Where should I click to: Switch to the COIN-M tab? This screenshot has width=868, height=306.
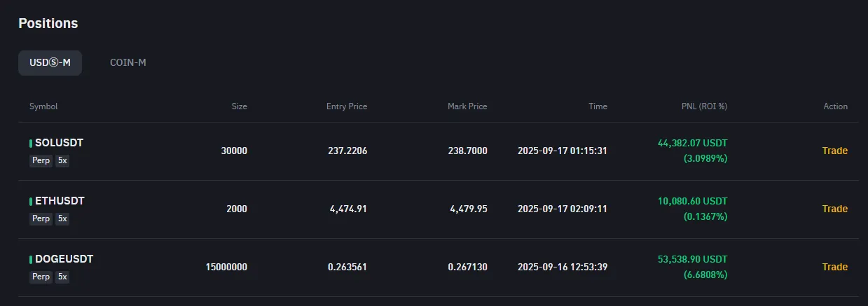pos(128,62)
